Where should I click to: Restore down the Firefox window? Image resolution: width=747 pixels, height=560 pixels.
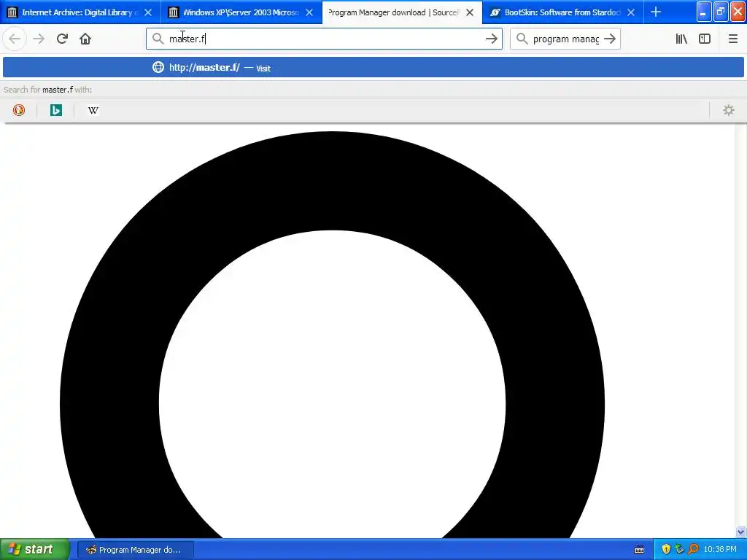[720, 12]
